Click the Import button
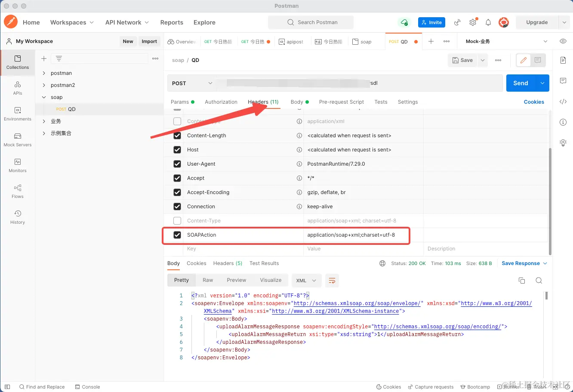Image resolution: width=573 pixels, height=392 pixels. click(149, 41)
